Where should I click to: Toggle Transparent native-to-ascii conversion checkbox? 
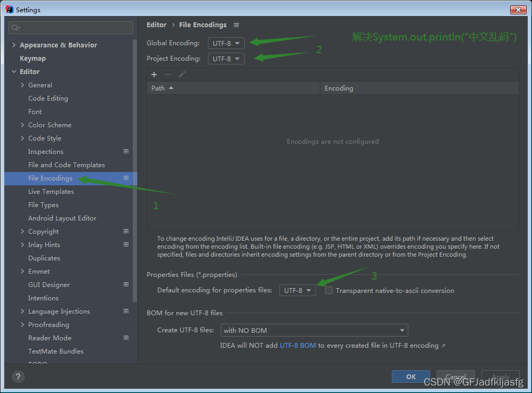point(329,290)
